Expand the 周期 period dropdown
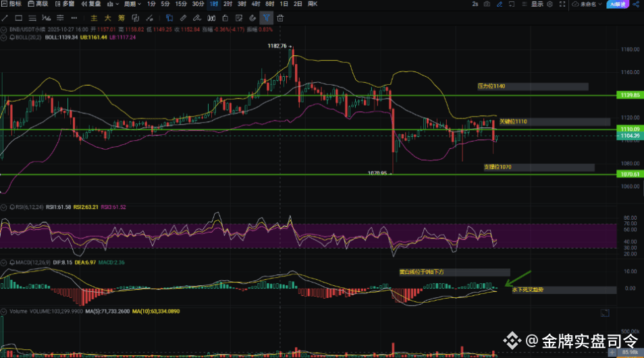This screenshot has height=358, width=644. (132, 4)
